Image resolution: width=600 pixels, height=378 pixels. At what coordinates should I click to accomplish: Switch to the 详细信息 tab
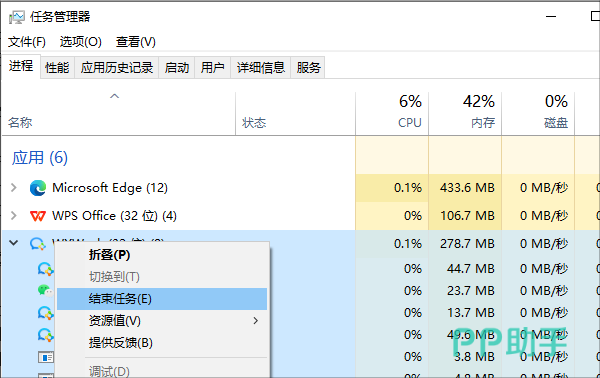coord(261,68)
